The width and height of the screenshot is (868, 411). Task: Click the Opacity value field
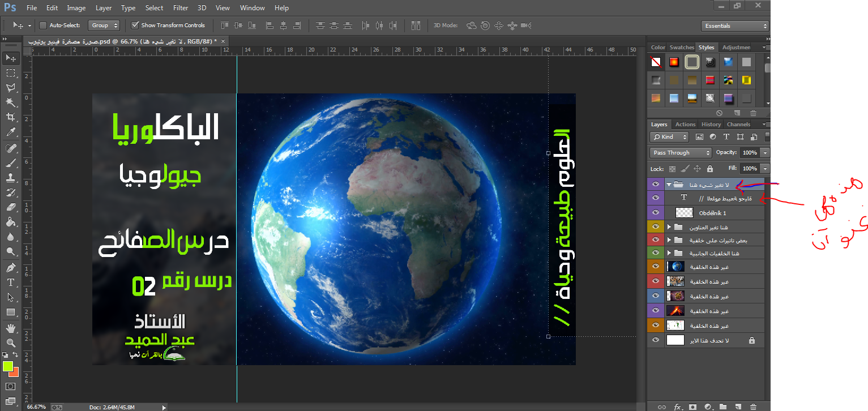tap(749, 153)
